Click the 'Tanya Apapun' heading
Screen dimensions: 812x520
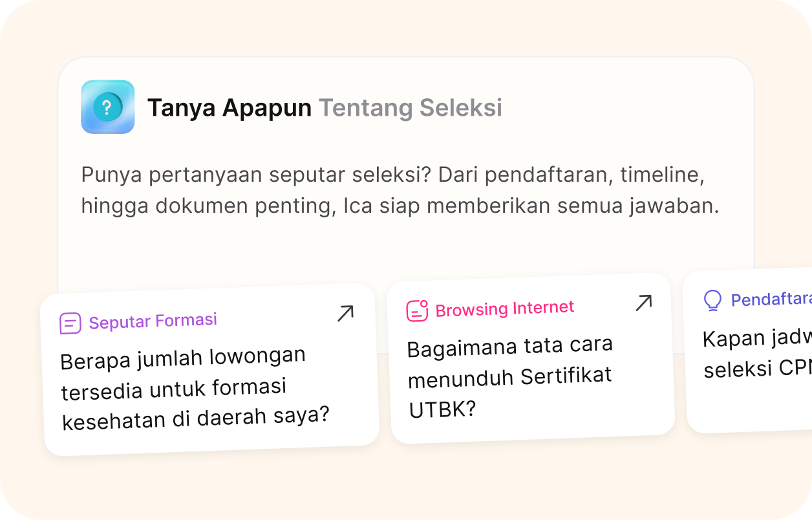[x=229, y=108]
